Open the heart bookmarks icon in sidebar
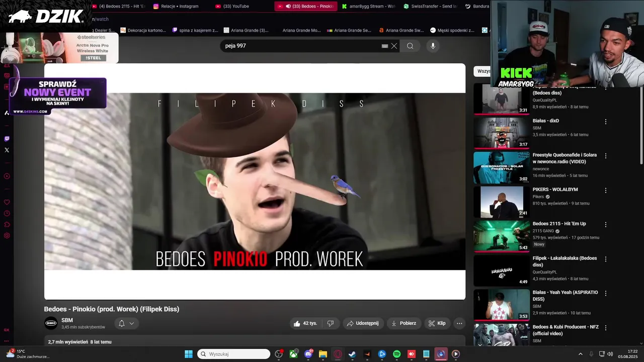The width and height of the screenshot is (644, 362). [7, 202]
